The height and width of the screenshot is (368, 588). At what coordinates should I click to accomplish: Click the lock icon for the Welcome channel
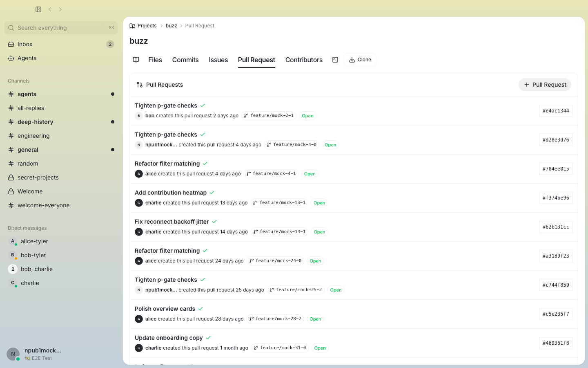pyautogui.click(x=11, y=191)
